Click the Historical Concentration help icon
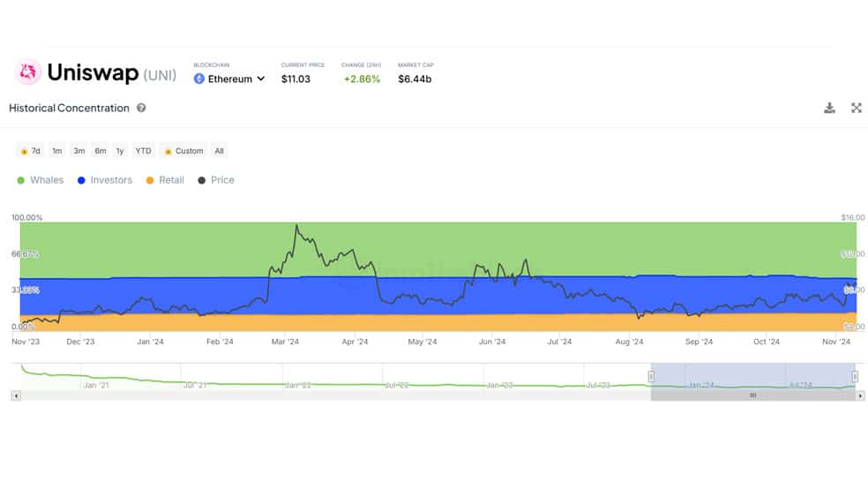868x489 pixels. click(142, 108)
